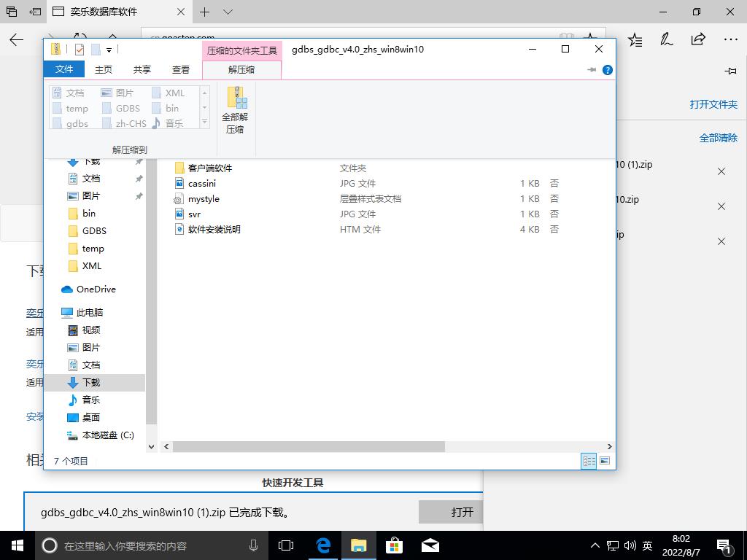Select OneDrive in navigation pane

[x=96, y=289]
